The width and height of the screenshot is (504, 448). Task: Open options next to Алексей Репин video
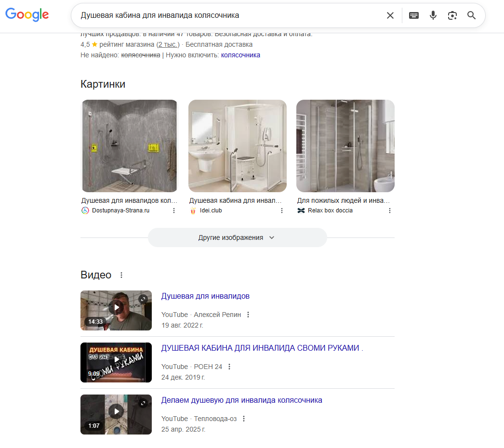pyautogui.click(x=248, y=315)
